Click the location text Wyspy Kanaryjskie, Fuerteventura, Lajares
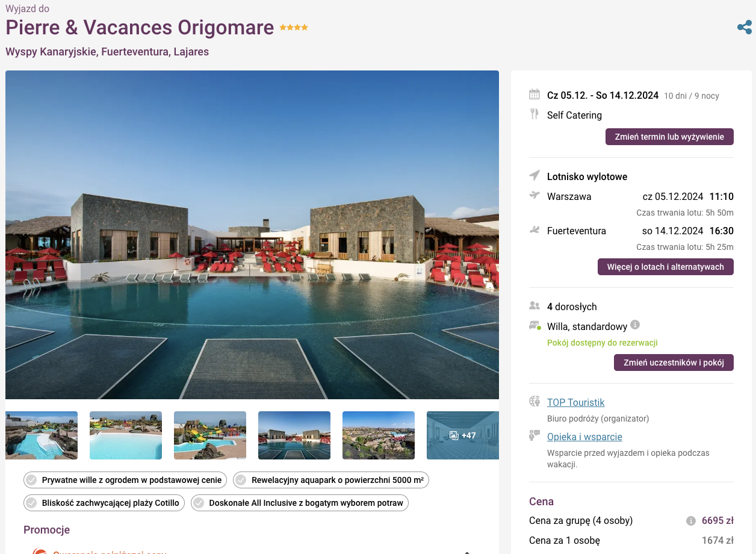 [x=107, y=52]
